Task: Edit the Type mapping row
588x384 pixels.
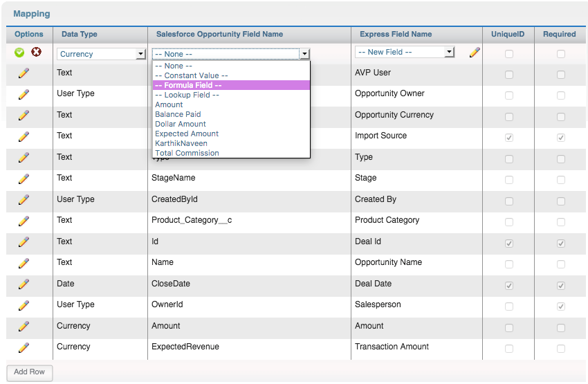Action: pos(24,158)
